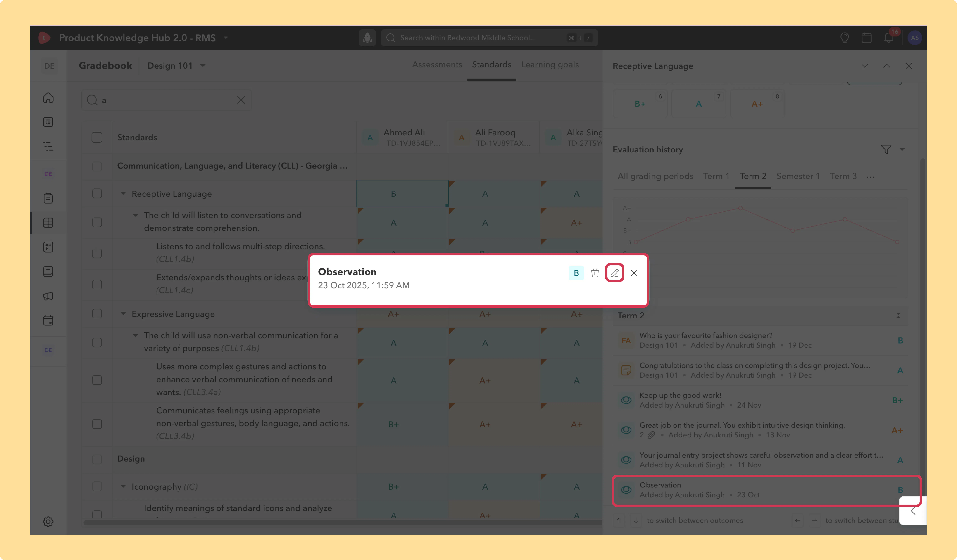957x560 pixels.
Task: Go to Home in the left sidebar
Action: (x=48, y=98)
